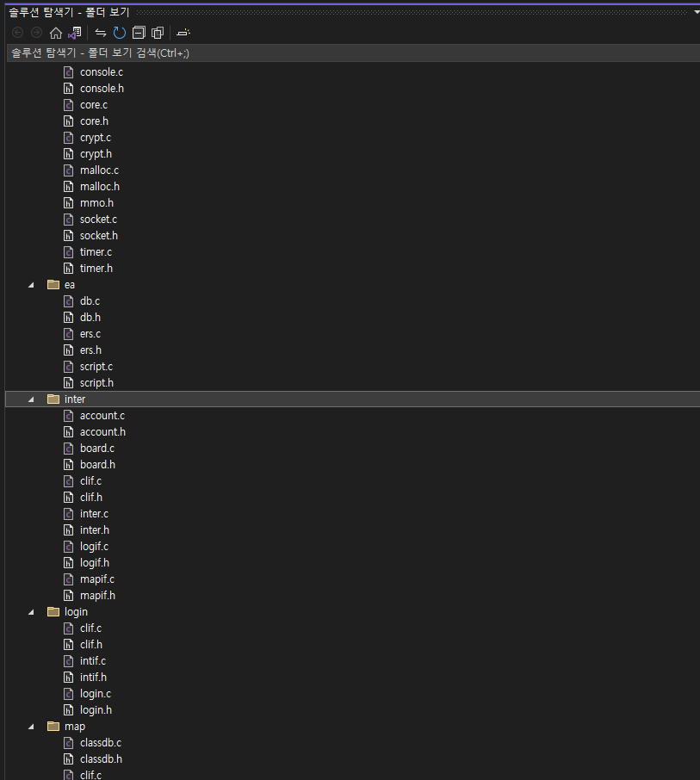Collapse the ea folder
This screenshot has width=700, height=780.
pyautogui.click(x=31, y=285)
